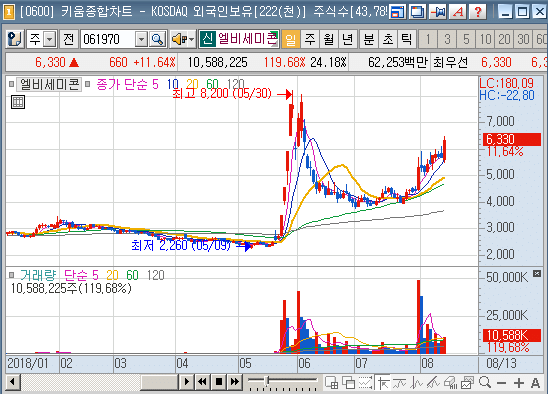The image size is (548, 394).
Task: Click the 최우선 quote label
Action: pyautogui.click(x=450, y=62)
